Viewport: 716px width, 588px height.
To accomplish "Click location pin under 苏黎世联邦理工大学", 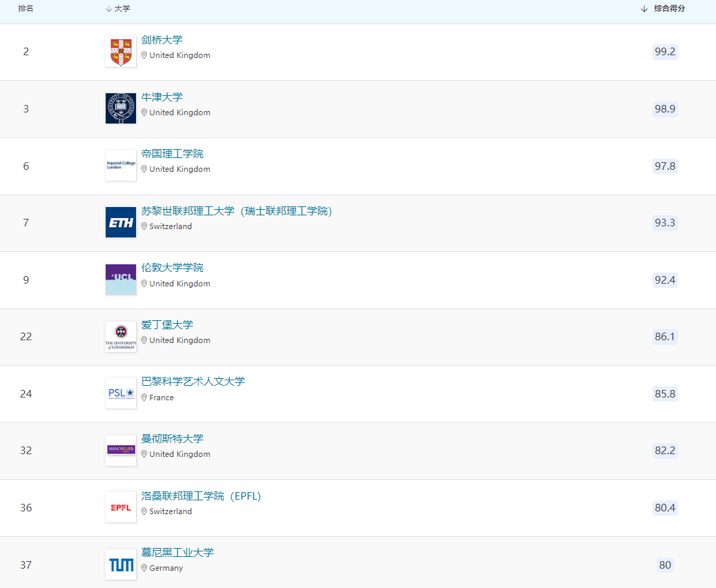I will tap(144, 226).
